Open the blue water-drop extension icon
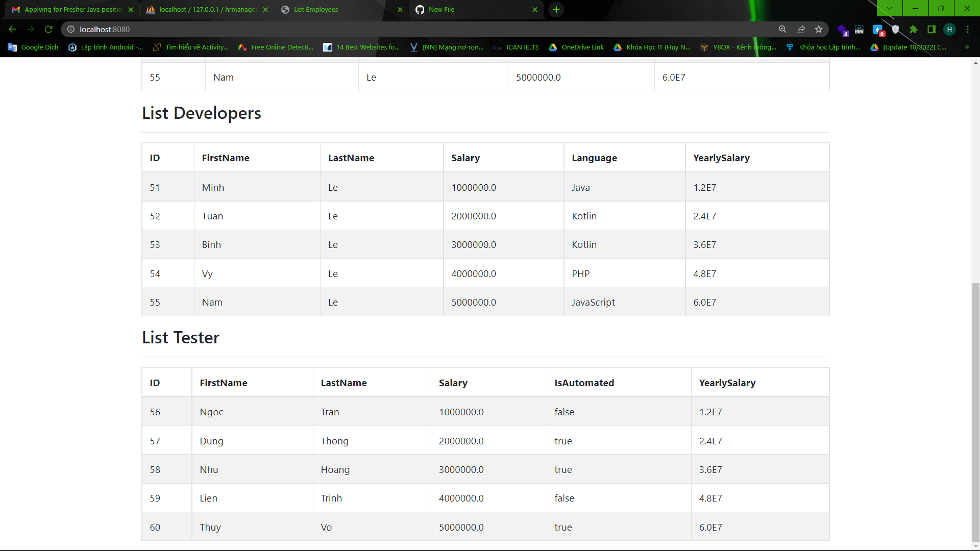The image size is (980, 551). coord(878,29)
